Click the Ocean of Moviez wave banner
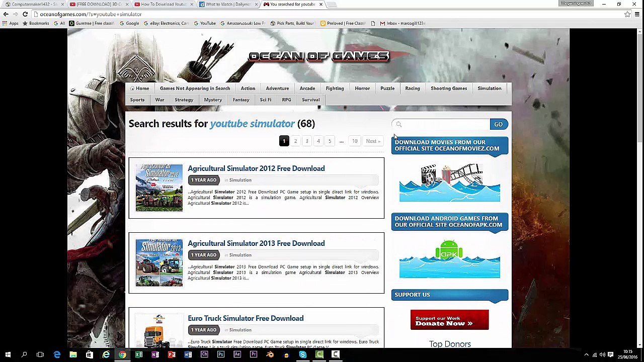The height and width of the screenshot is (362, 644). pyautogui.click(x=450, y=183)
